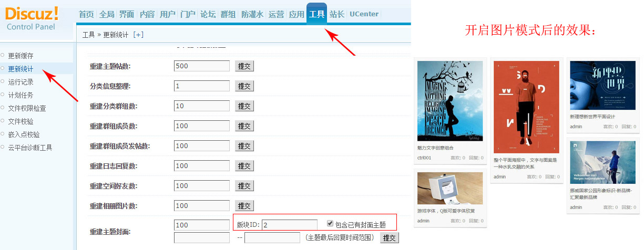Submit the 重建空间好友数 rebuild
The width and height of the screenshot is (644, 250).
tap(244, 185)
